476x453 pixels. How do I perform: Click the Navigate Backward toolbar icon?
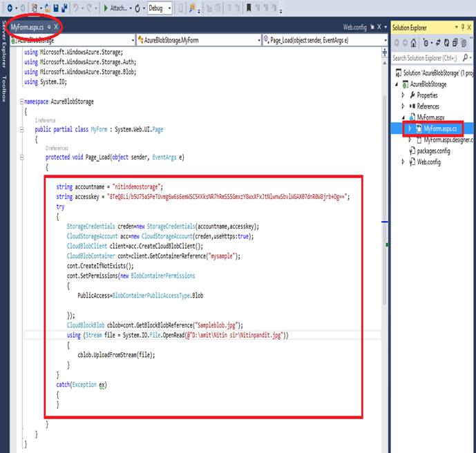(10, 8)
